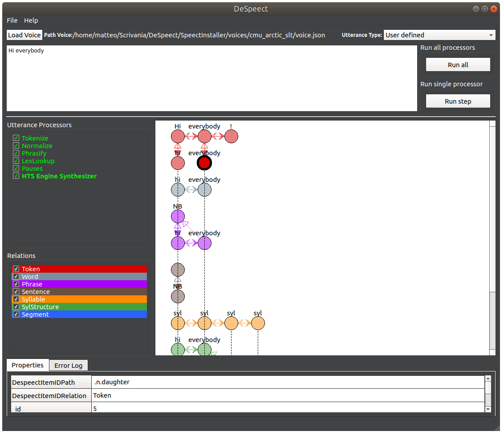Select the 'everybody' token node in top row
This screenshot has height=435, width=504.
tap(204, 137)
